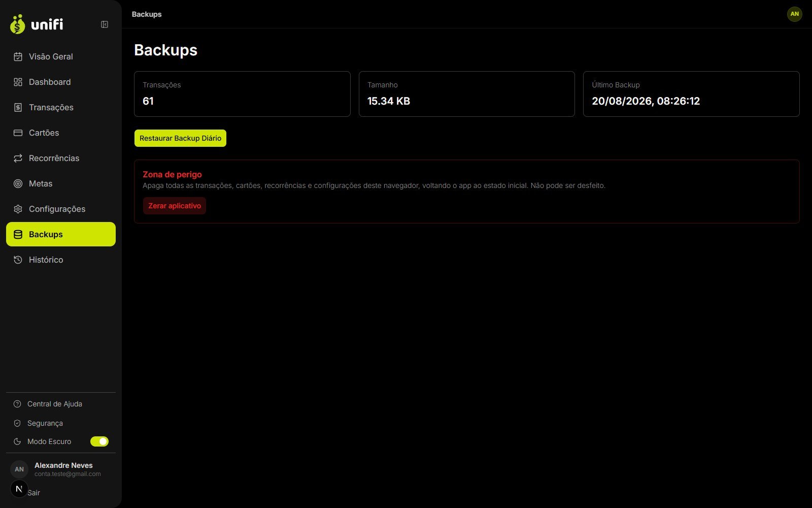Screen dimensions: 812x508
Task: Click the Configurações gear icon
Action: pyautogui.click(x=18, y=209)
